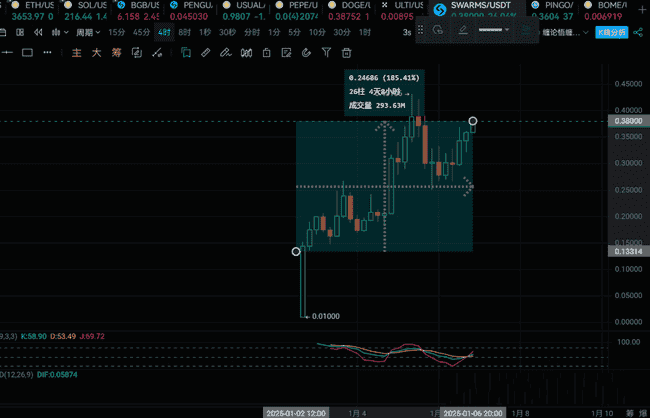Select the 15分 timeframe
650x418 pixels.
[x=115, y=32]
